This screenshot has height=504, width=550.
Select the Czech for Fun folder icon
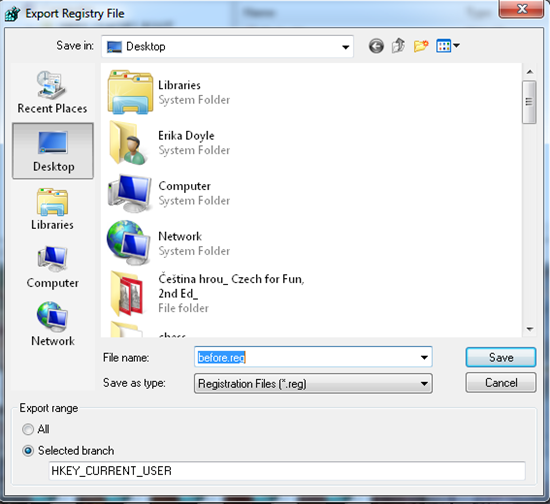click(x=128, y=293)
